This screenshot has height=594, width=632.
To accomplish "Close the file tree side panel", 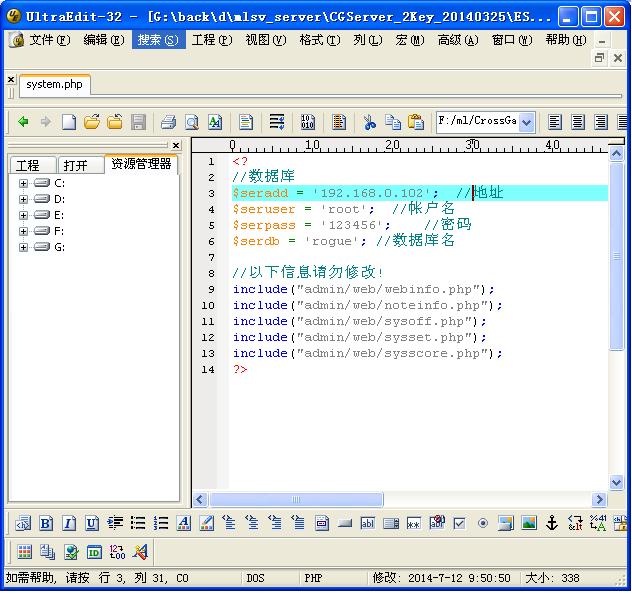I will (x=176, y=145).
